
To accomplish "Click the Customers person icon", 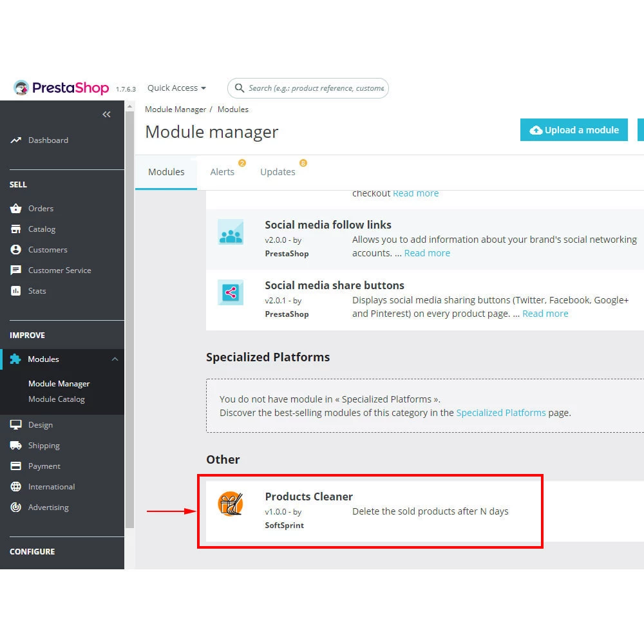I will pos(16,250).
